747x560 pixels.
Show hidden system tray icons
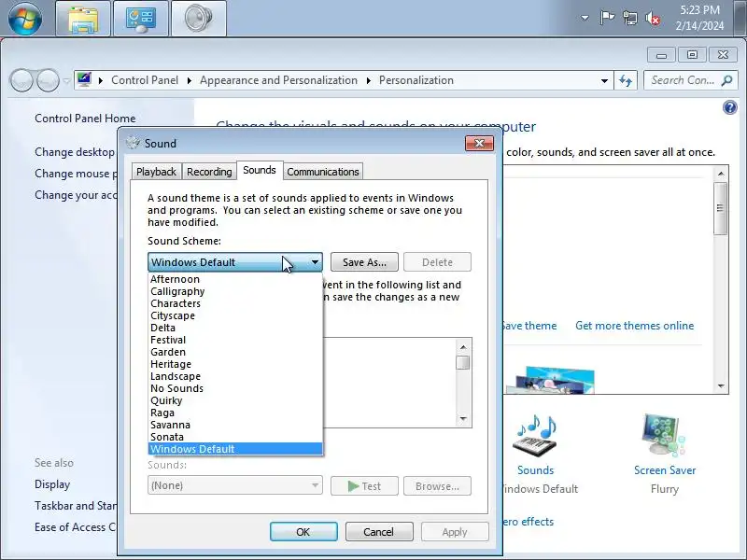[x=585, y=18]
